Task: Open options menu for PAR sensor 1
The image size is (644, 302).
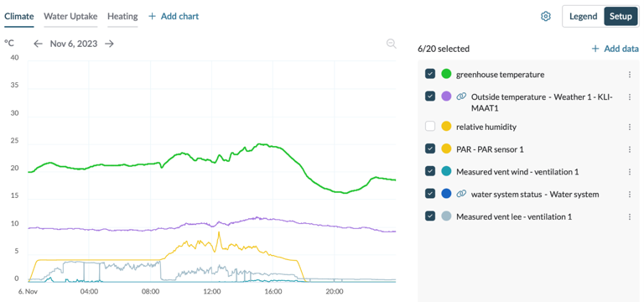Action: click(x=630, y=149)
